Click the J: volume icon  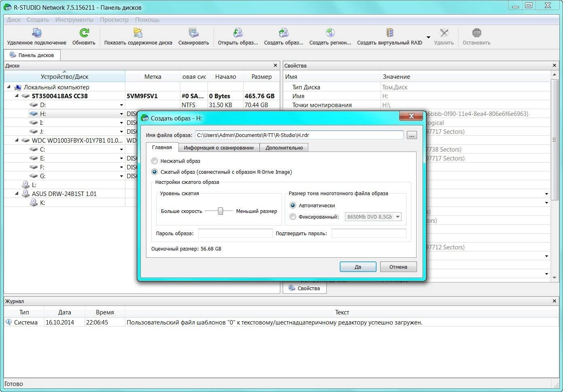[34, 132]
